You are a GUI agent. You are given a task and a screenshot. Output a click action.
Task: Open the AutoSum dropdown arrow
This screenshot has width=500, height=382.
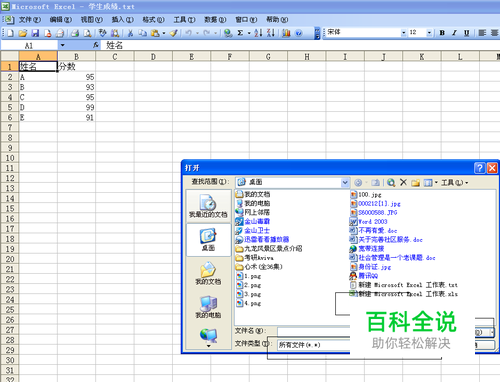tap(249, 33)
